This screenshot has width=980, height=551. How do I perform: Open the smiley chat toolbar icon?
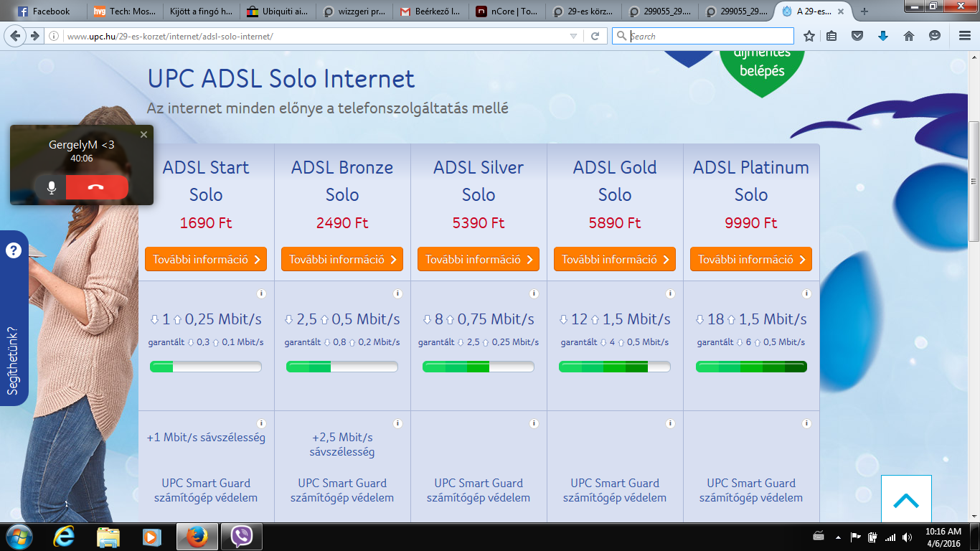coord(935,36)
